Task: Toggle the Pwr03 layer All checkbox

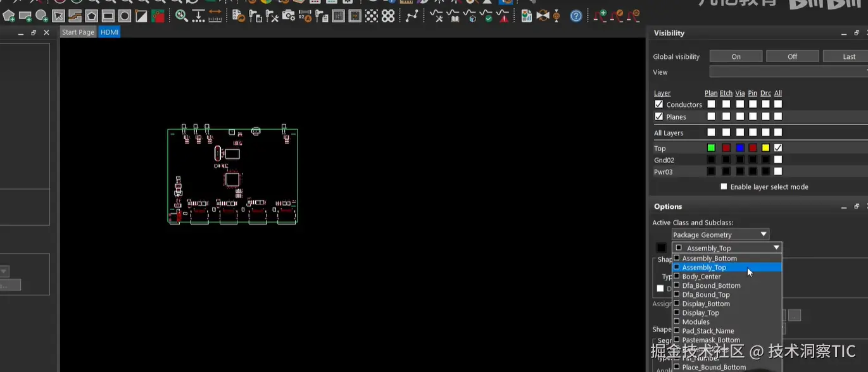Action: (778, 171)
